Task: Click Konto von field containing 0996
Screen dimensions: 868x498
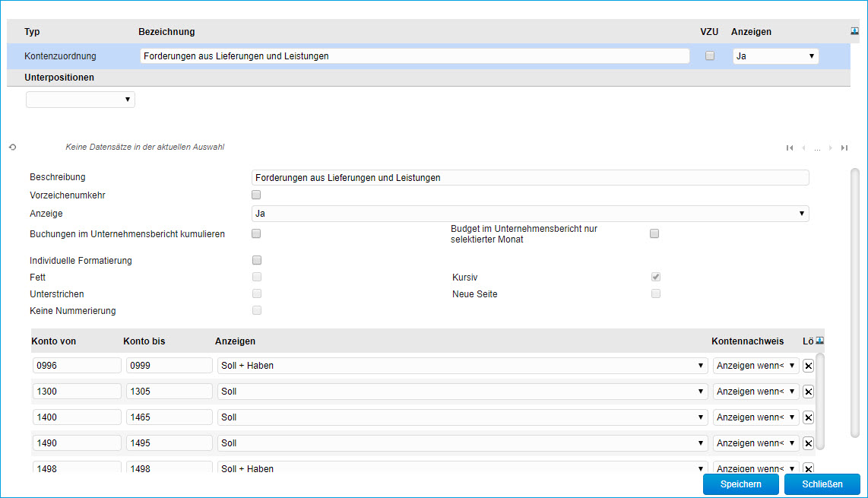Action: point(77,366)
